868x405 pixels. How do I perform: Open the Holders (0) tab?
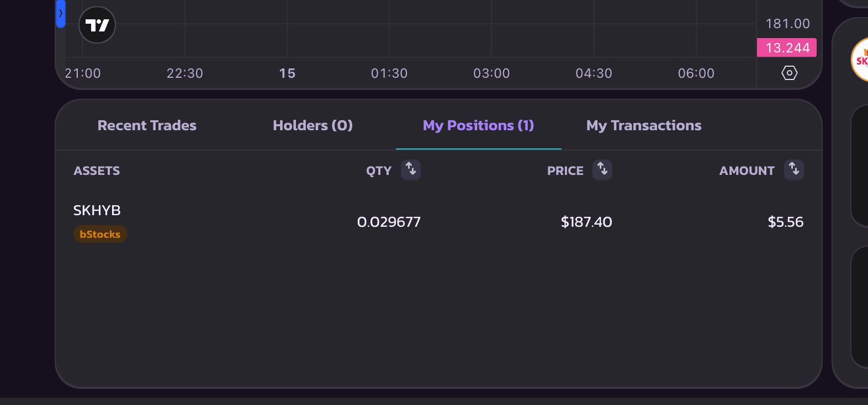(x=313, y=125)
